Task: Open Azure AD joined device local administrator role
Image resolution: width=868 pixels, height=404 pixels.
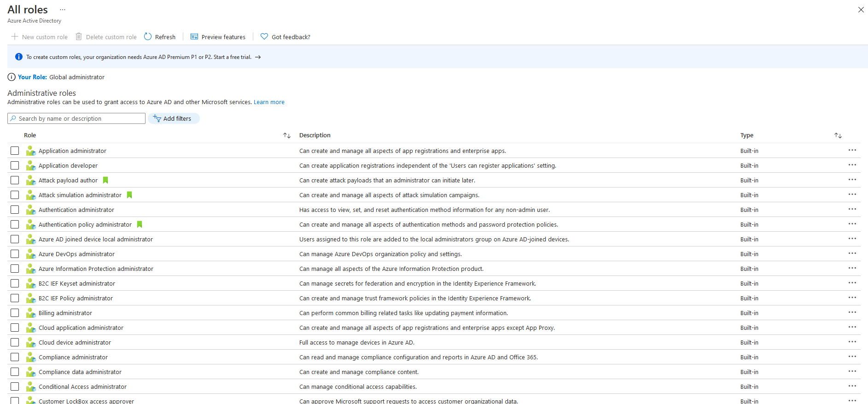Action: point(96,239)
